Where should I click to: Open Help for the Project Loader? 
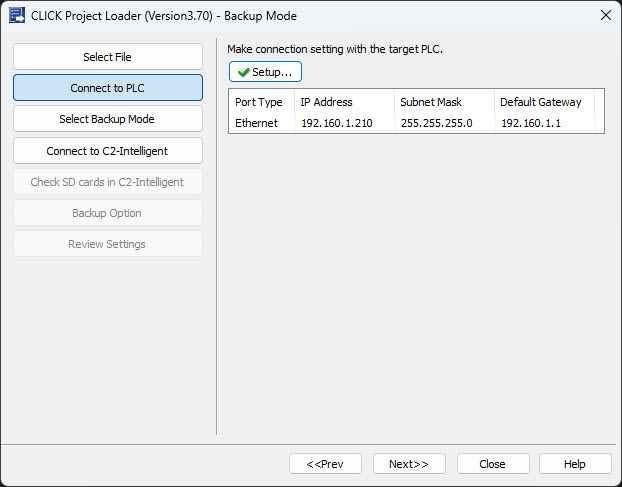(575, 464)
